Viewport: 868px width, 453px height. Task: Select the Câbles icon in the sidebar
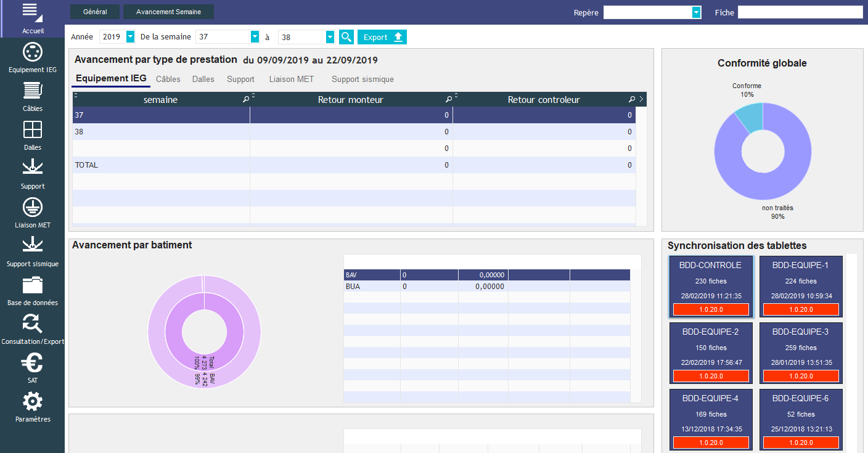[x=32, y=96]
